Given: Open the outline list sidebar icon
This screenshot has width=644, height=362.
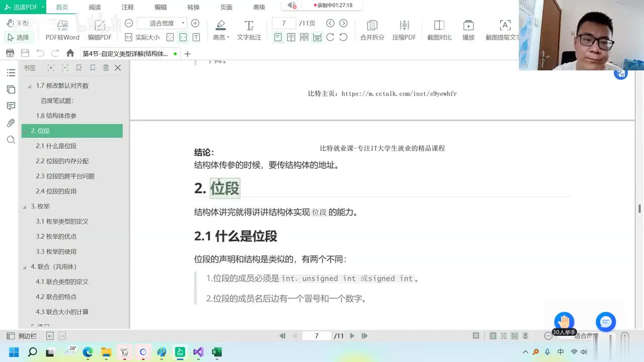Looking at the screenshot, I should click(11, 73).
